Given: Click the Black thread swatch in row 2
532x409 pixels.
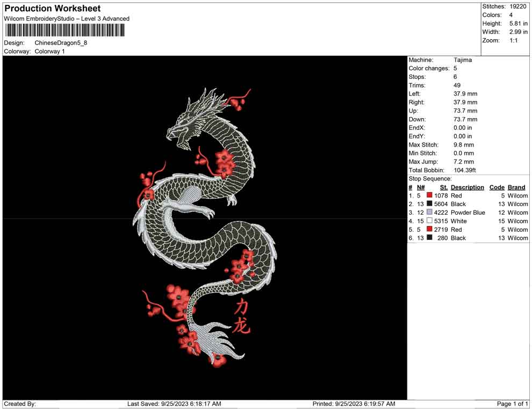Looking at the screenshot, I should (428, 204).
